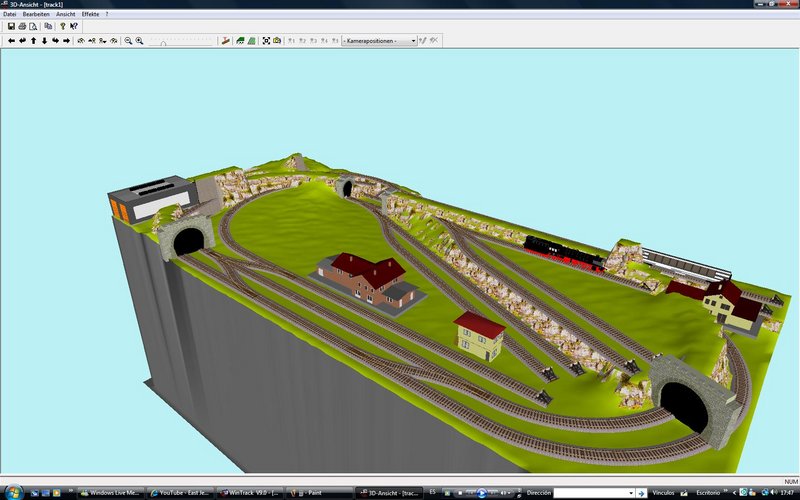This screenshot has height=500, width=800.
Task: Open the Ansicht menu
Action: [66, 14]
